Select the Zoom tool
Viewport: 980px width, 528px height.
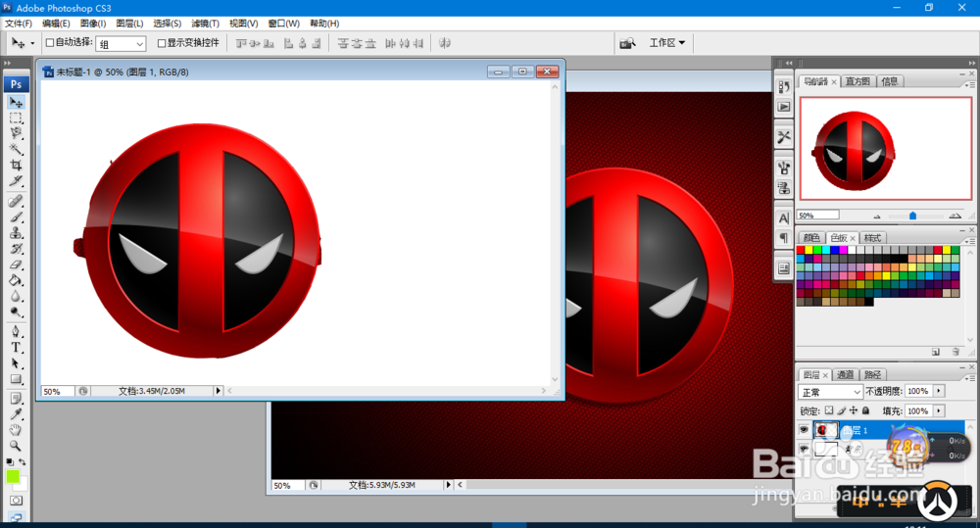(17, 446)
